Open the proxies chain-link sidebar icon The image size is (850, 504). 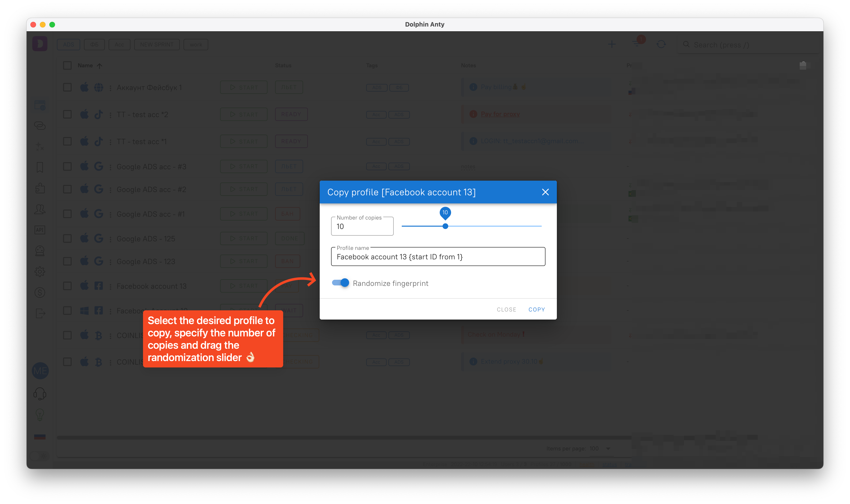pos(40,126)
